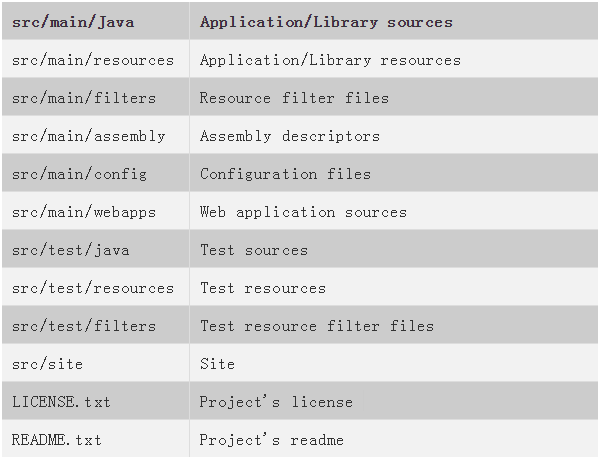
Task: Click the src/main/config entry
Action: pyautogui.click(x=79, y=174)
